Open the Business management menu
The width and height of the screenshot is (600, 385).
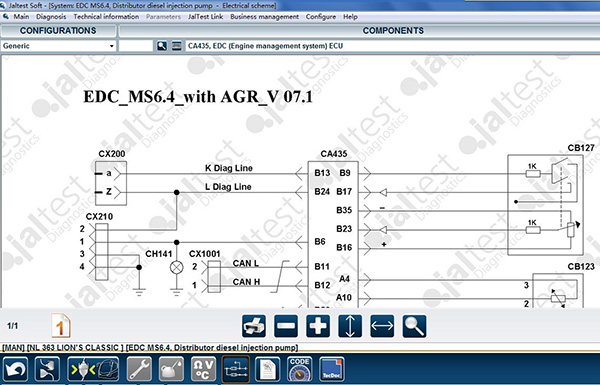(264, 17)
